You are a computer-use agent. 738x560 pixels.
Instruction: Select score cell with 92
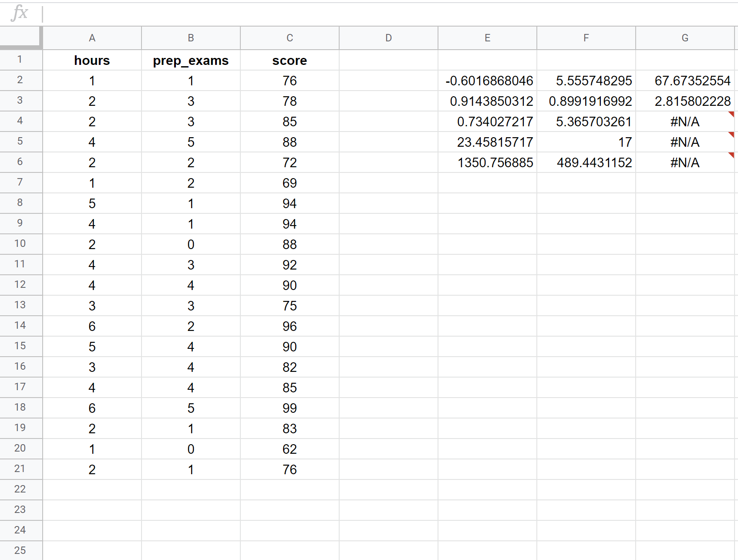pos(290,265)
